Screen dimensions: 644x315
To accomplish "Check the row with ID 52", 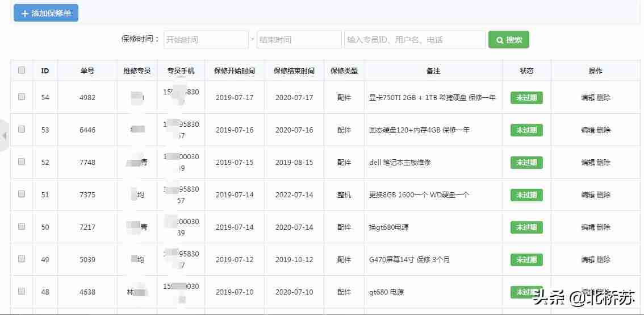I will [x=22, y=161].
